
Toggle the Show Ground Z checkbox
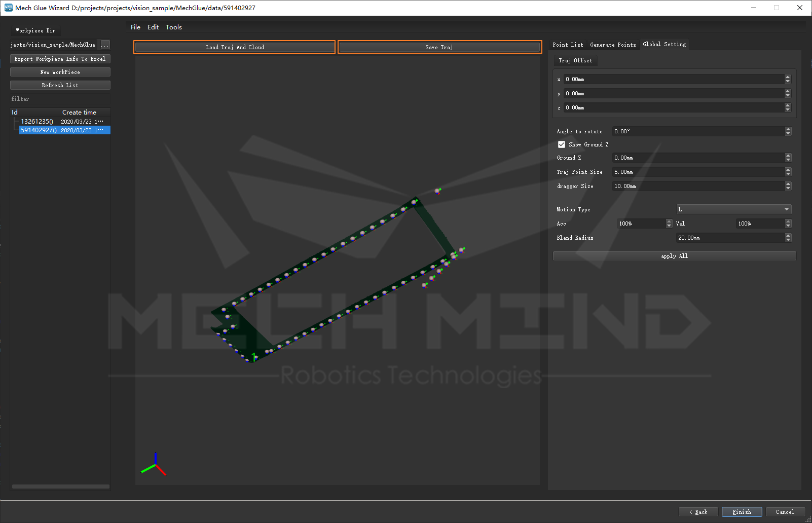tap(562, 144)
